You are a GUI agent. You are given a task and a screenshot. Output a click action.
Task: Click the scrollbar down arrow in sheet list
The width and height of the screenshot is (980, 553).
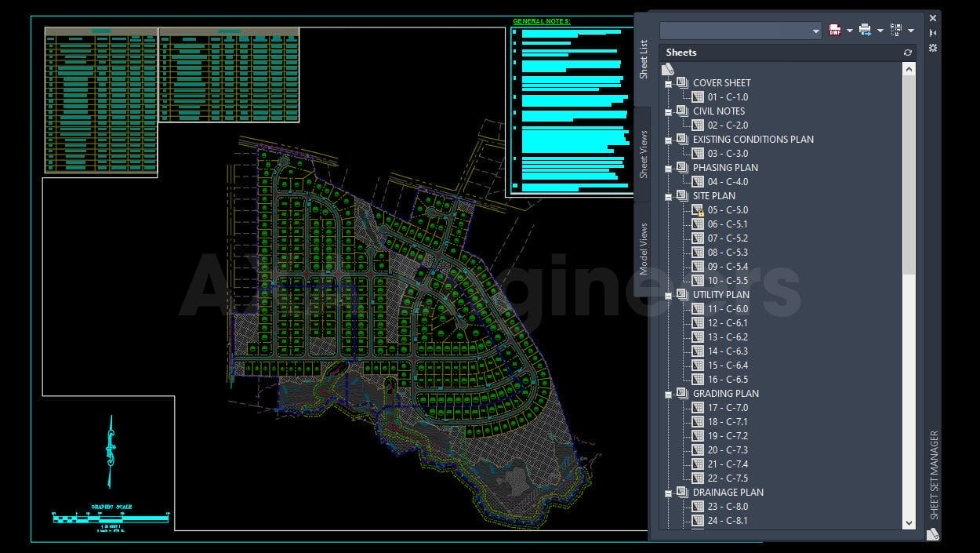908,522
